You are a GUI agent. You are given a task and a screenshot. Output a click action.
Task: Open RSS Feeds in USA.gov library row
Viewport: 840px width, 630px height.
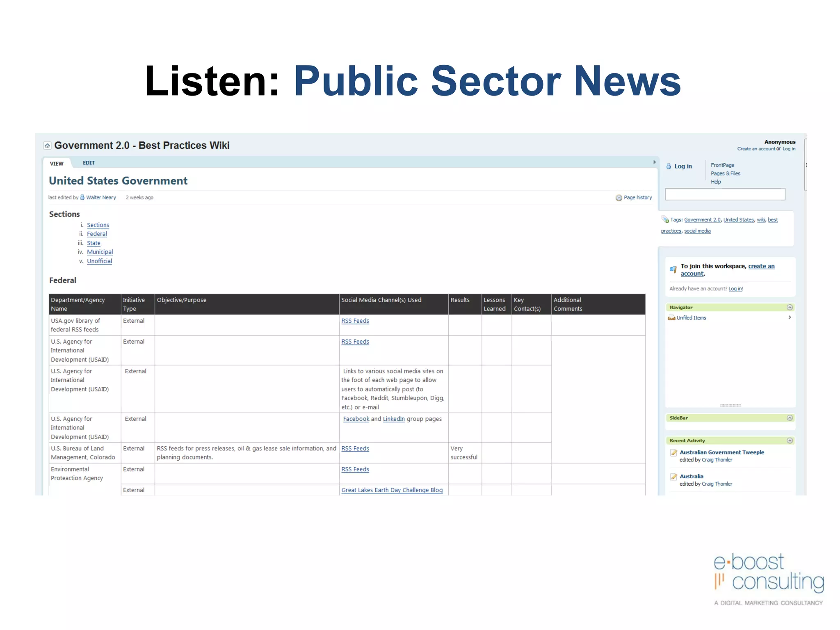pyautogui.click(x=355, y=321)
